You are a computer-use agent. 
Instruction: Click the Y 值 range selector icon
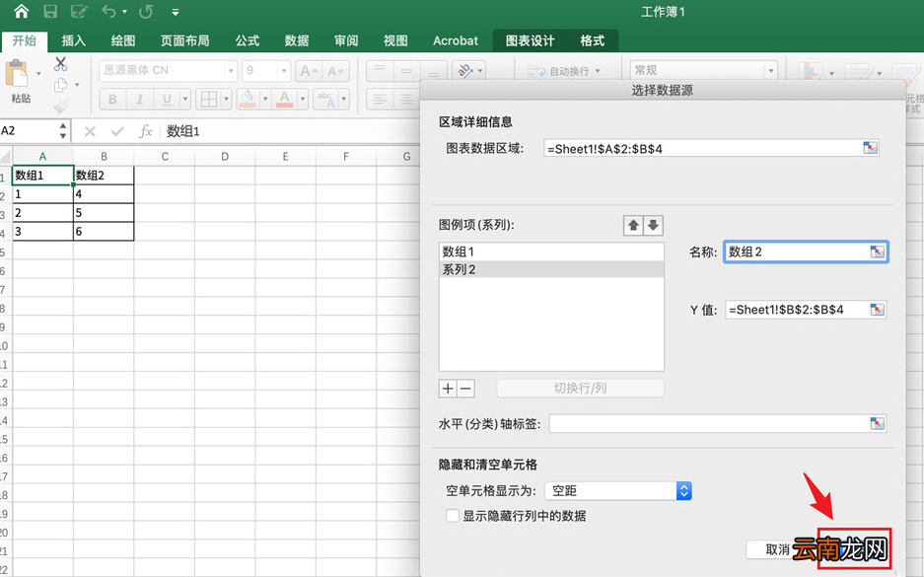(x=878, y=310)
